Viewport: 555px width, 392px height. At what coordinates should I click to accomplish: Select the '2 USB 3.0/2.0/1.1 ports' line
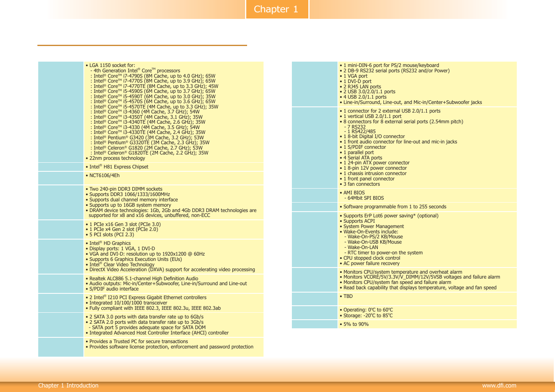[368, 92]
